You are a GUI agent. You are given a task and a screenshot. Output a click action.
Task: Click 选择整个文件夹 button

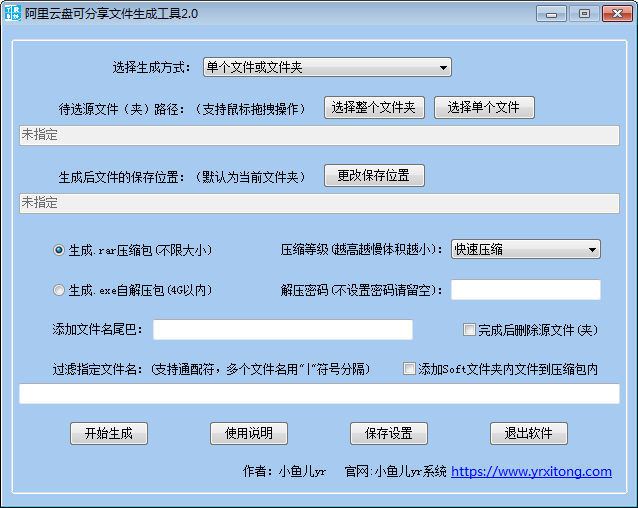pyautogui.click(x=375, y=107)
